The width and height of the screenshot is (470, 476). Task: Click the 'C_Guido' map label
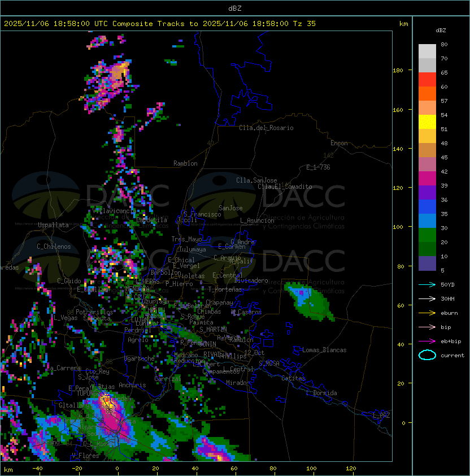point(69,281)
